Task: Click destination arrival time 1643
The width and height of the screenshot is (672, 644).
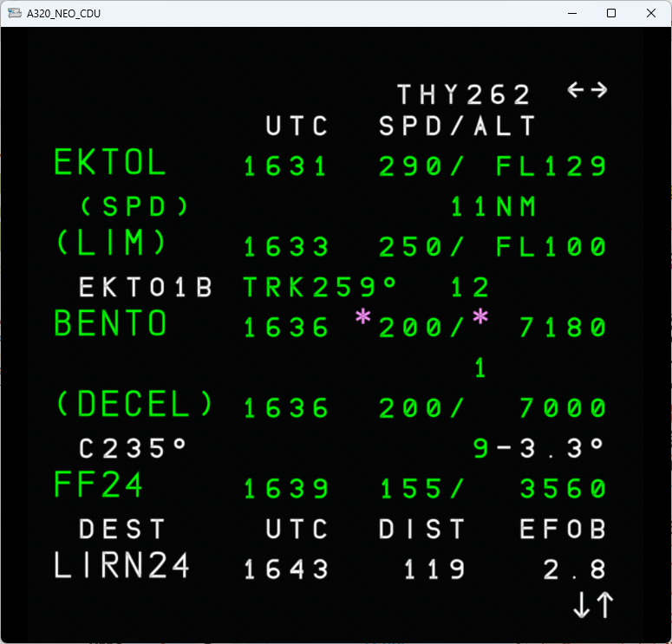Action: [x=286, y=569]
